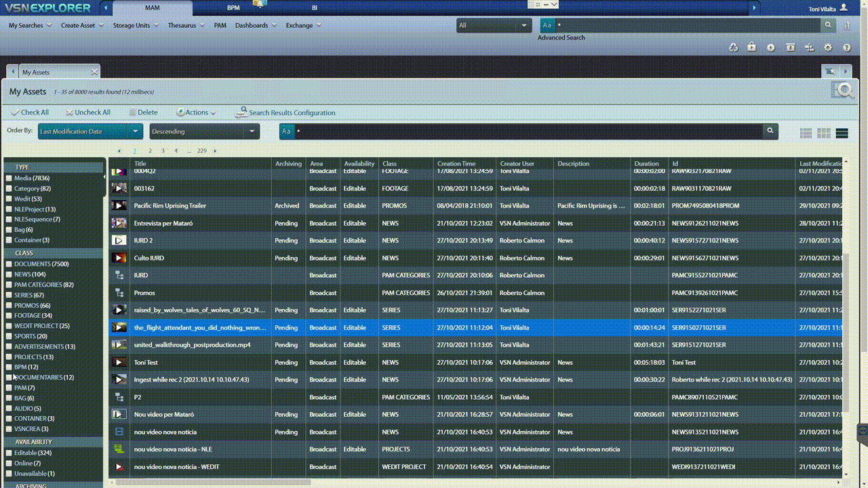
Task: Tick the FOOTAGE (34) class checkbox
Action: 9,316
